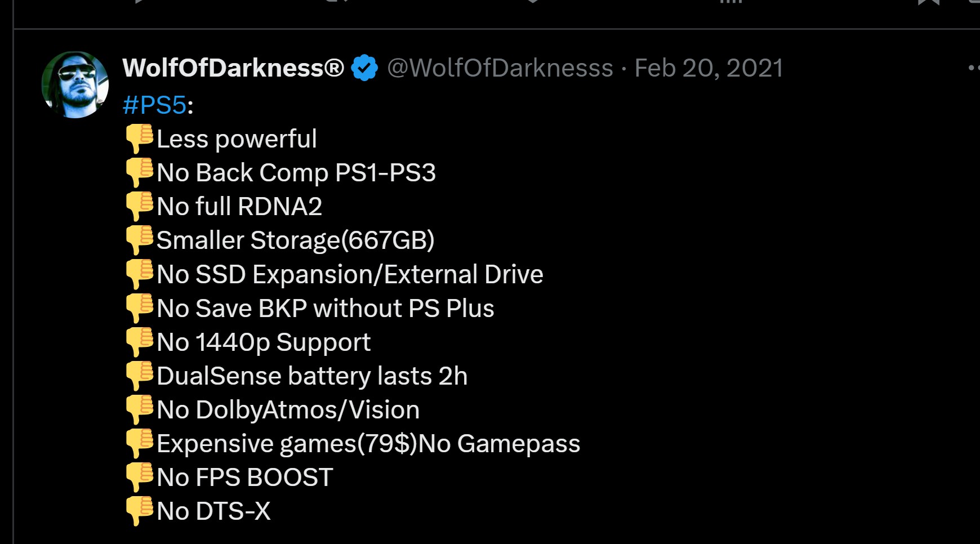
Task: Click the blue verified checkmark badge
Action: [x=363, y=68]
